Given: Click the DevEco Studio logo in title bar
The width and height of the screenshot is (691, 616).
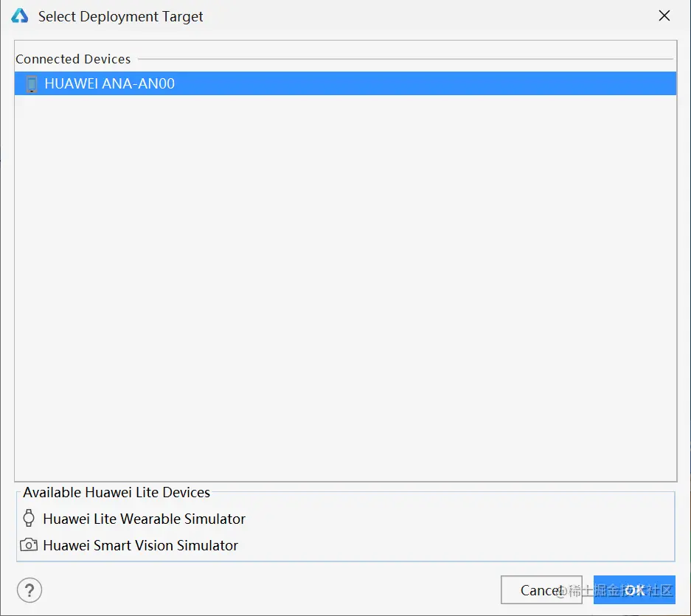Looking at the screenshot, I should [20, 16].
